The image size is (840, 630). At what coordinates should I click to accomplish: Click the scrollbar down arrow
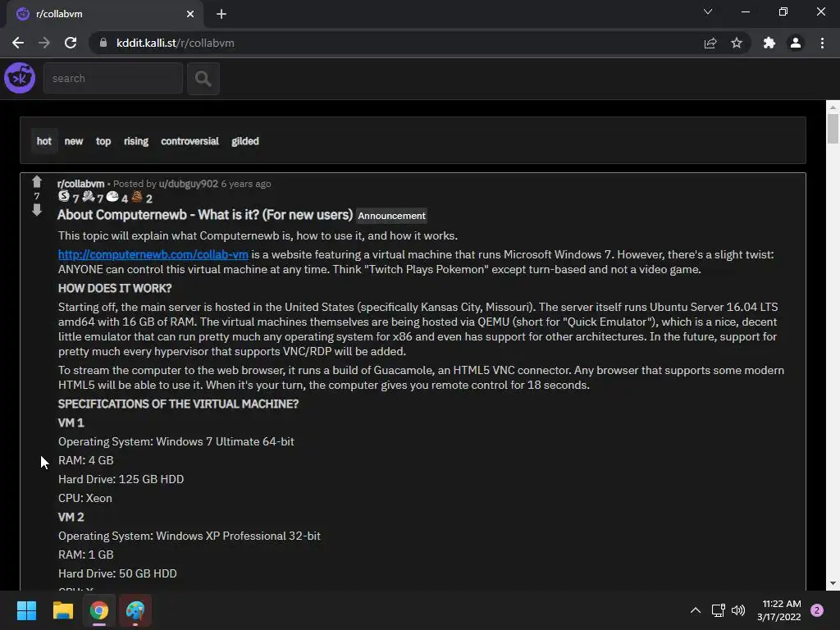(x=833, y=583)
